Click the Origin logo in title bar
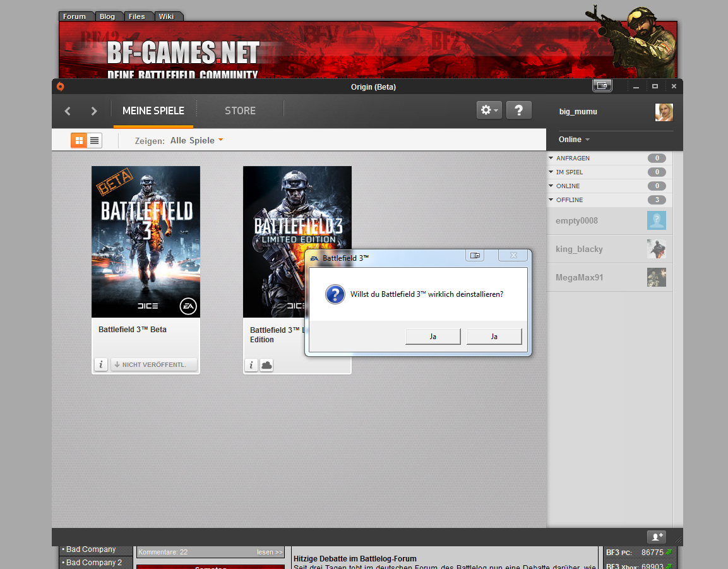Viewport: 728px width, 569px height. point(61,87)
